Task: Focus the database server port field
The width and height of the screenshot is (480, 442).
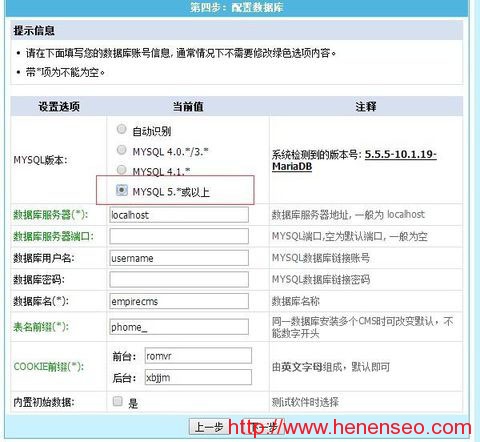Action: tap(179, 236)
